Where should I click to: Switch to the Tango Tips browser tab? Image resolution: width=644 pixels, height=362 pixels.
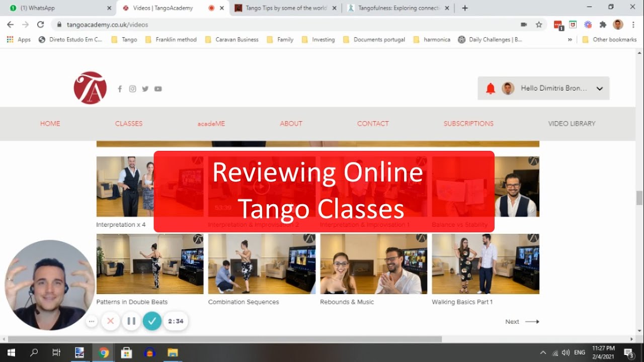[x=286, y=8]
